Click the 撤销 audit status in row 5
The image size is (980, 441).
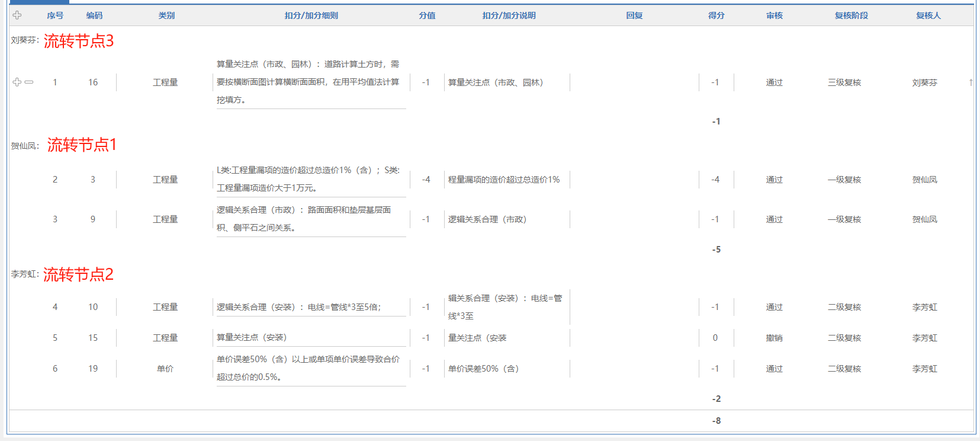click(775, 338)
